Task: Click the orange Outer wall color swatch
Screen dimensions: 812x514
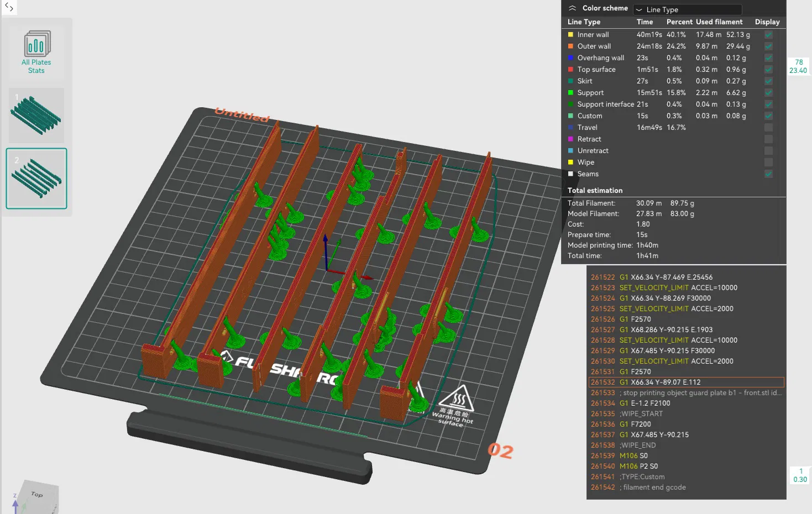Action: click(x=570, y=46)
